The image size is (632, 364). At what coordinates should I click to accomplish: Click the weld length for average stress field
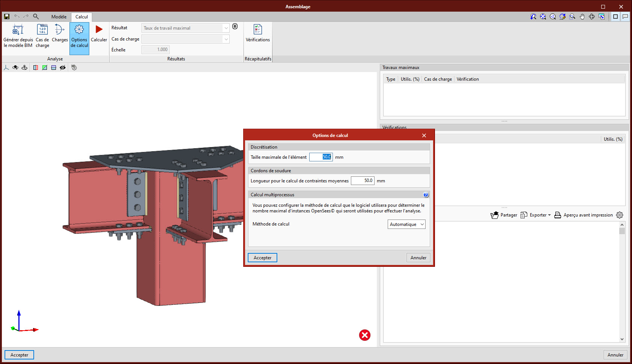click(362, 181)
